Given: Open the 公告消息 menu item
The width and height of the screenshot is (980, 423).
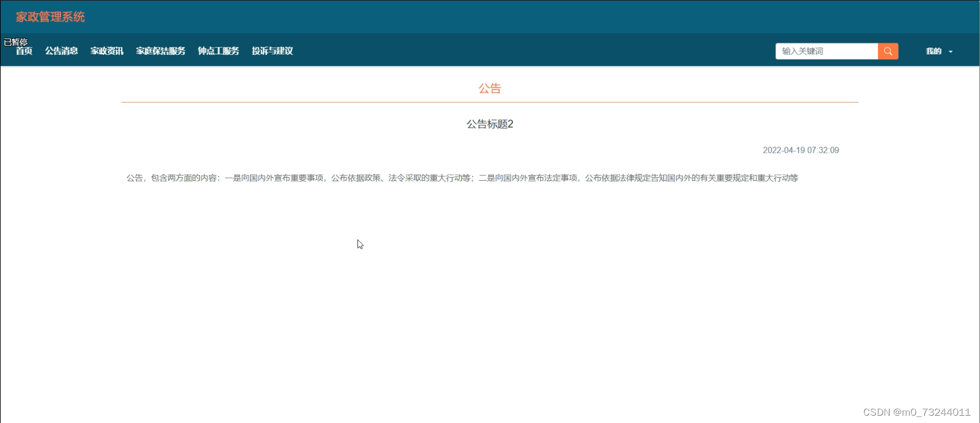Looking at the screenshot, I should point(62,51).
